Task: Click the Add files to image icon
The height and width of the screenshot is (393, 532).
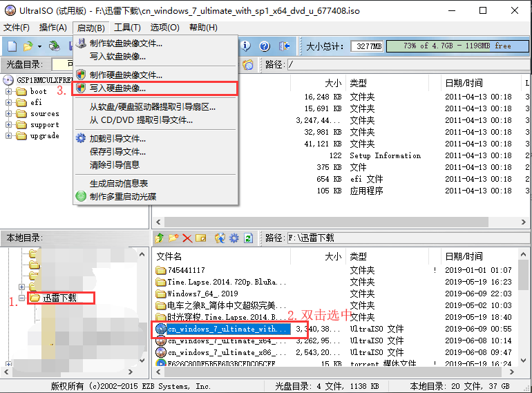Action: tap(220, 238)
